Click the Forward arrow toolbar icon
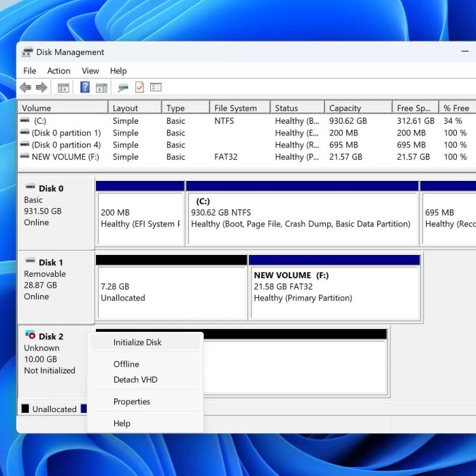Screen dimensions: 476x476 [x=41, y=88]
